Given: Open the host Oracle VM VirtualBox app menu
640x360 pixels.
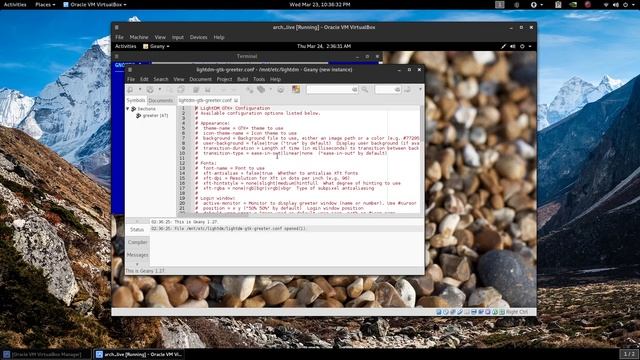Looking at the screenshot, I should click(x=95, y=4).
